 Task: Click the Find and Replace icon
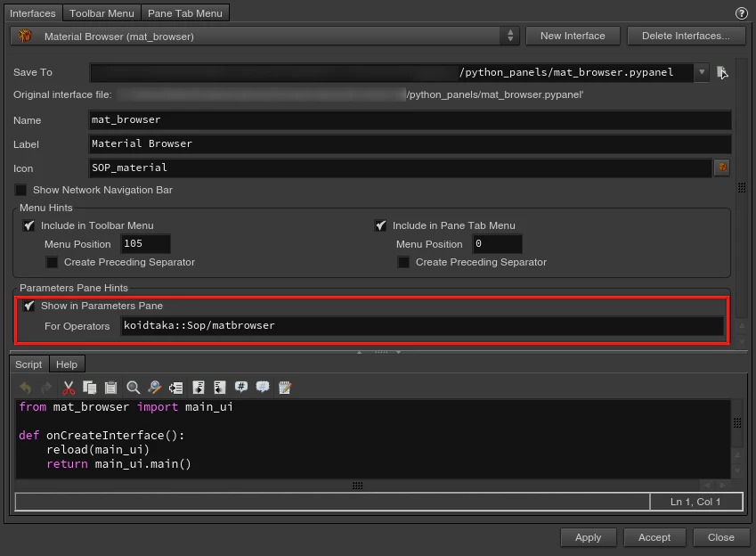click(x=154, y=388)
